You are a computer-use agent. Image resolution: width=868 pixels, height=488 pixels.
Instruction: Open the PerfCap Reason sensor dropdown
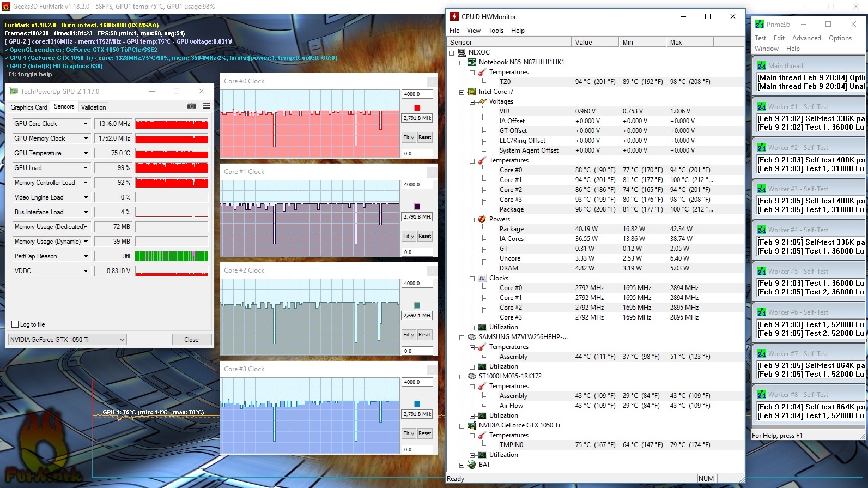(x=86, y=256)
